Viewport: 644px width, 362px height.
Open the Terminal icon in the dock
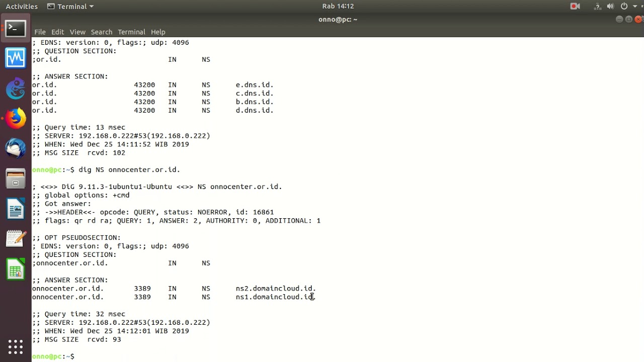(x=16, y=29)
